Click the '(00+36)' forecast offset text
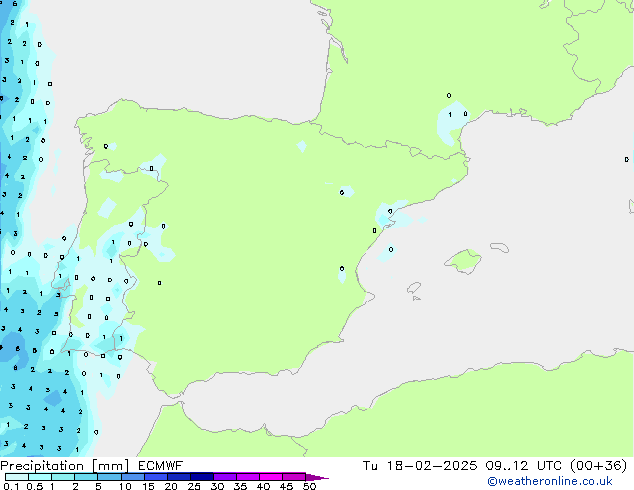This screenshot has height=490, width=634. click(x=598, y=466)
